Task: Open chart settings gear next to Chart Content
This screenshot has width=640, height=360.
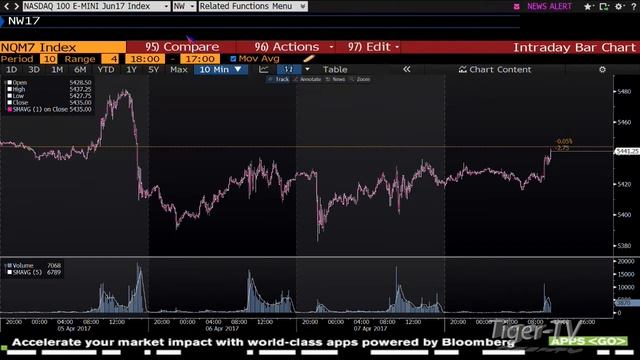Action: coord(602,69)
